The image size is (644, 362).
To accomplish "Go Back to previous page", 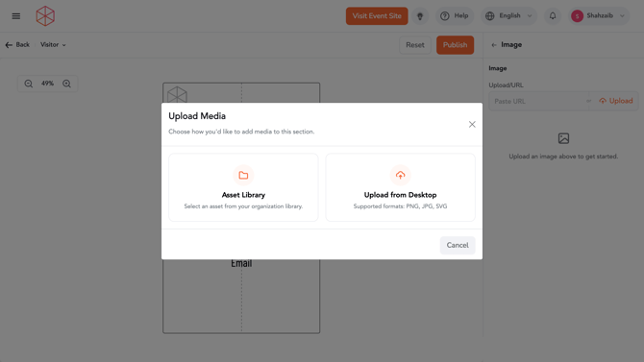I will pos(17,45).
